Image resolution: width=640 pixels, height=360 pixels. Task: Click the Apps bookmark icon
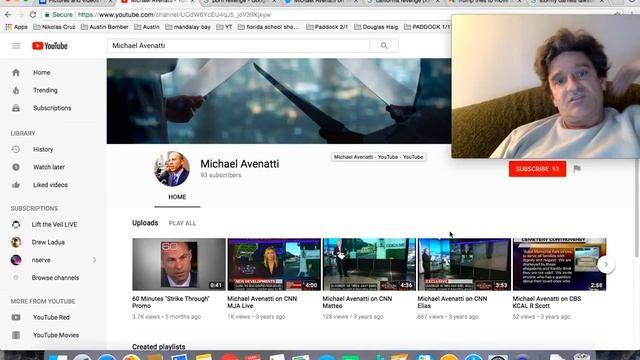point(8,27)
